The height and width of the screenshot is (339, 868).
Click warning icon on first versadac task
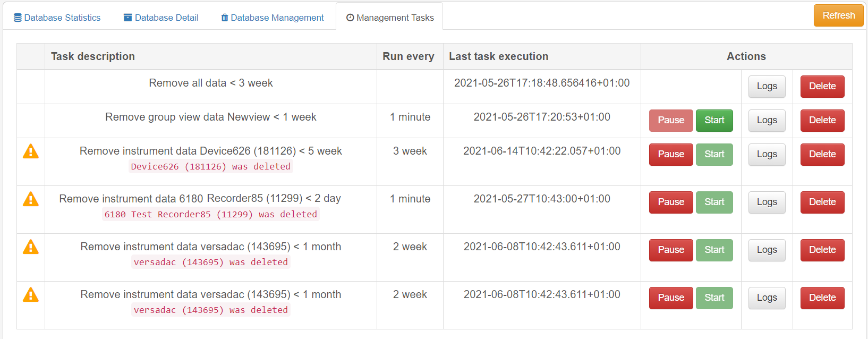31,247
